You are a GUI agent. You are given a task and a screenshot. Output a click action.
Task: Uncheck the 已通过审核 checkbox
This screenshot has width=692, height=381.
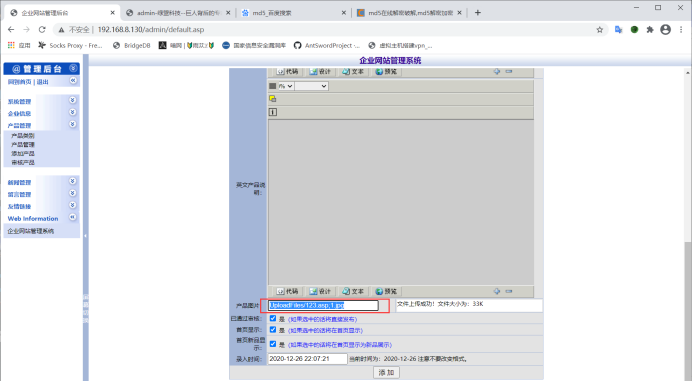coord(273,318)
